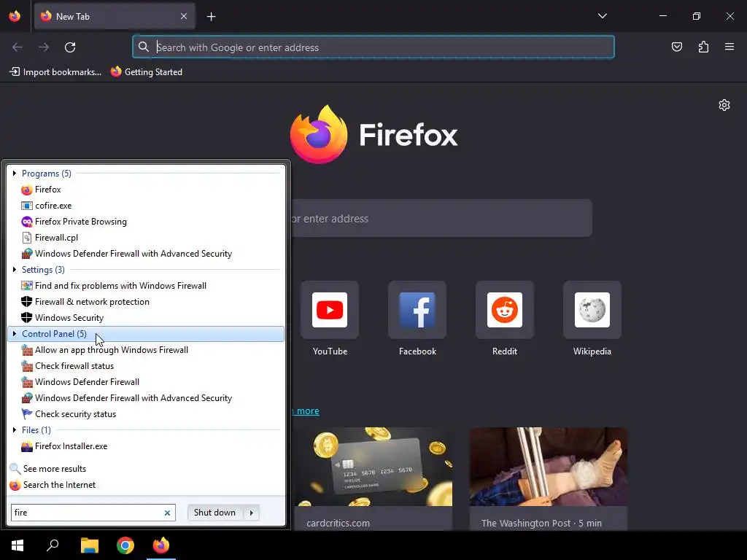The image size is (747, 560).
Task: Clear the 'fire' search text with X
Action: click(x=167, y=513)
